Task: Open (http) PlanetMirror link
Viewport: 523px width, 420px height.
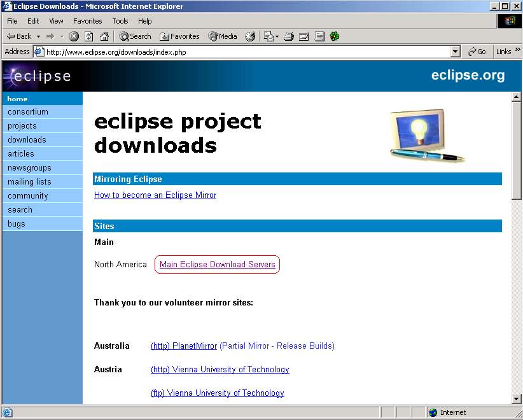Action: [x=184, y=346]
